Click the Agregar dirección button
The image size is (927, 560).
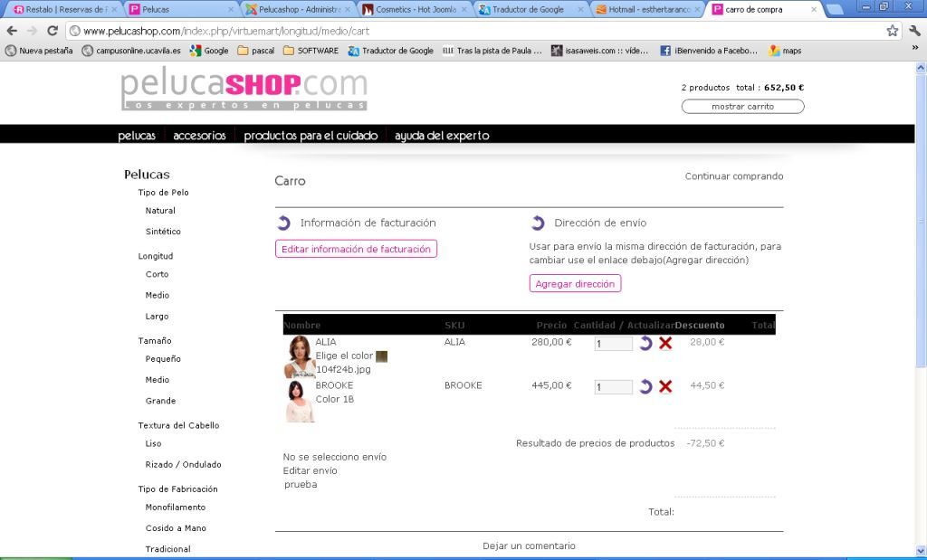(x=575, y=284)
